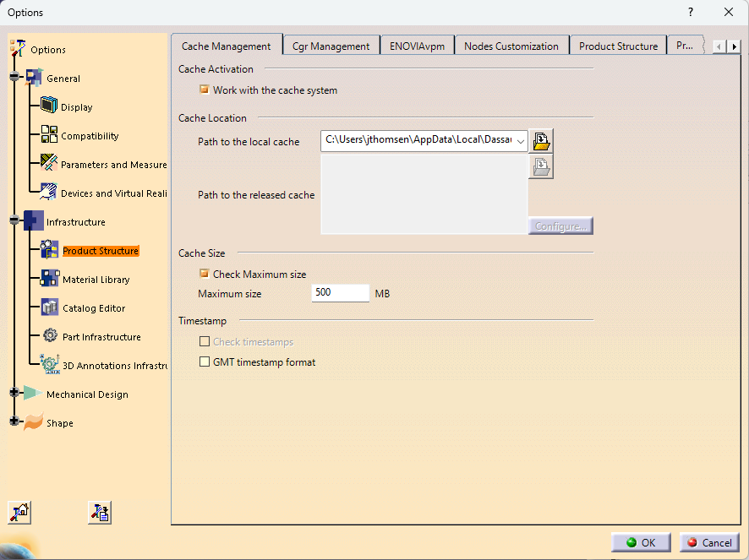749x560 pixels.
Task: Select the Compatibility icon
Action: pyautogui.click(x=49, y=134)
